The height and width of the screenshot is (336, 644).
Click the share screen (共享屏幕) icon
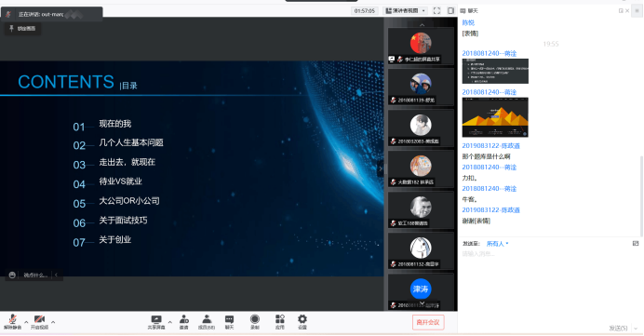[156, 322]
